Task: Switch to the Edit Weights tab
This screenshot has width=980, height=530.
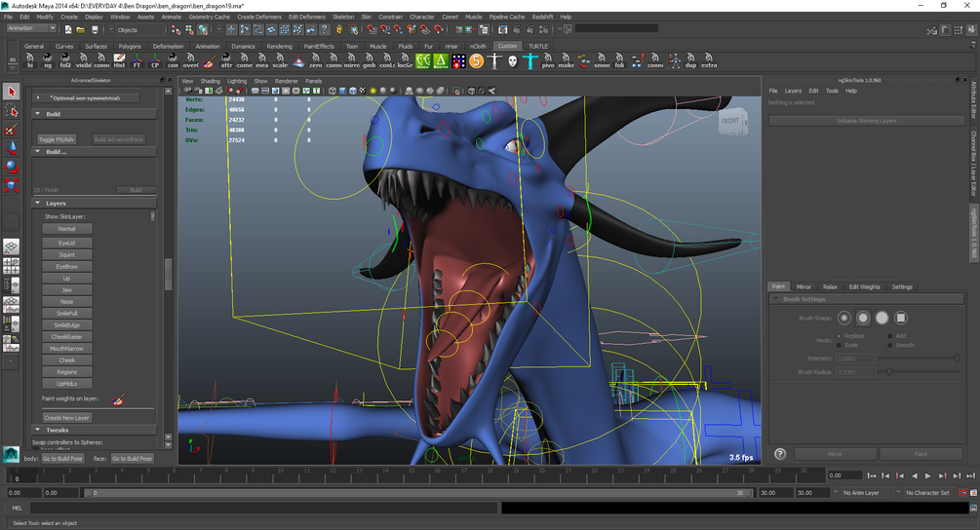Action: tap(864, 286)
